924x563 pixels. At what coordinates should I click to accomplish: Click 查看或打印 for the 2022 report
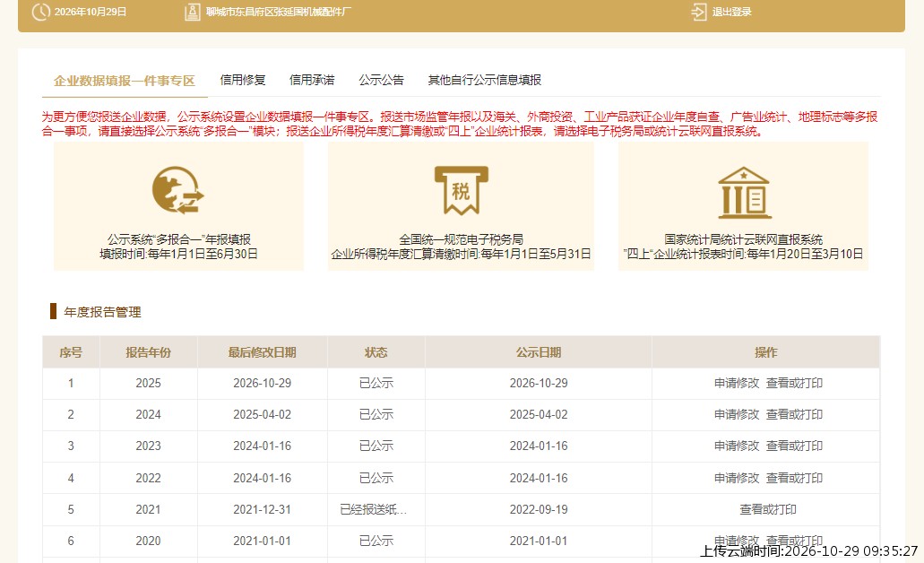click(794, 478)
